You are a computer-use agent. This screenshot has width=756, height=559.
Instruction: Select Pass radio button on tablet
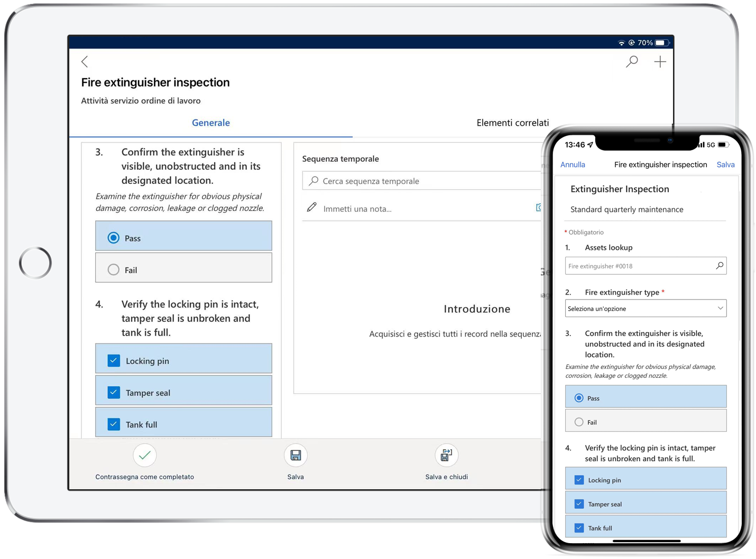coord(113,238)
